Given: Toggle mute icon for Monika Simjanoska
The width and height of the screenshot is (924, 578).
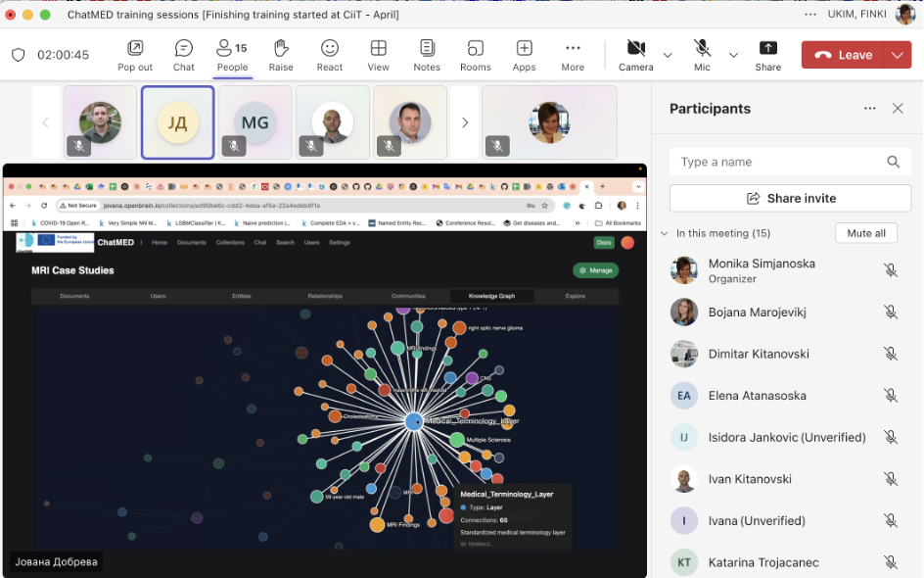Looking at the screenshot, I should 890,270.
